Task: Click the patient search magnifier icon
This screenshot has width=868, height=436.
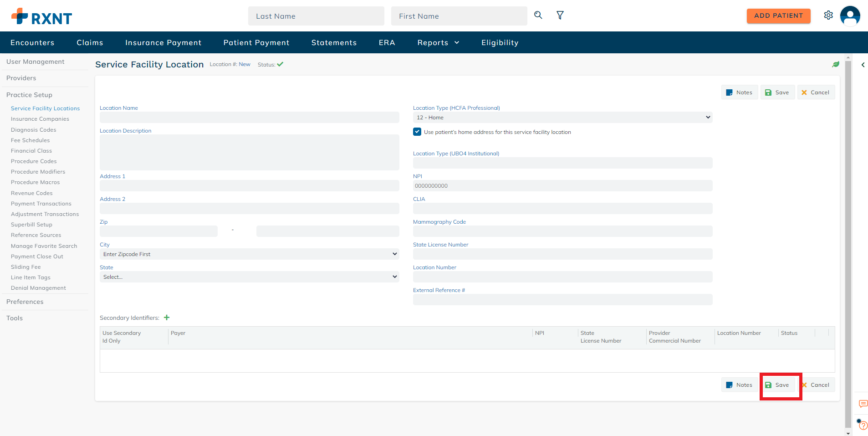Action: [538, 15]
